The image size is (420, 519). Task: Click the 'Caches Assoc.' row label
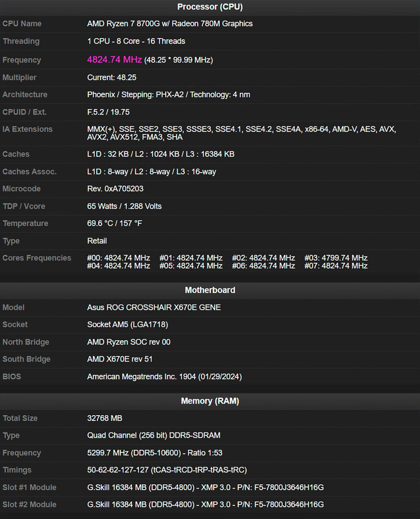tap(29, 172)
